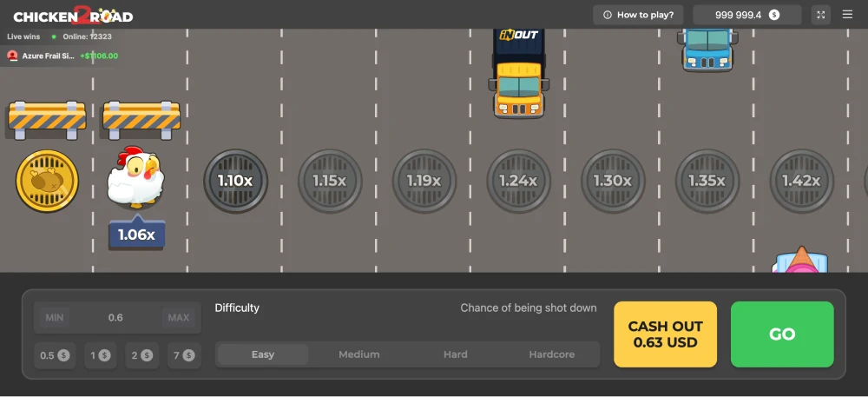Click the Difficulty label

(237, 308)
